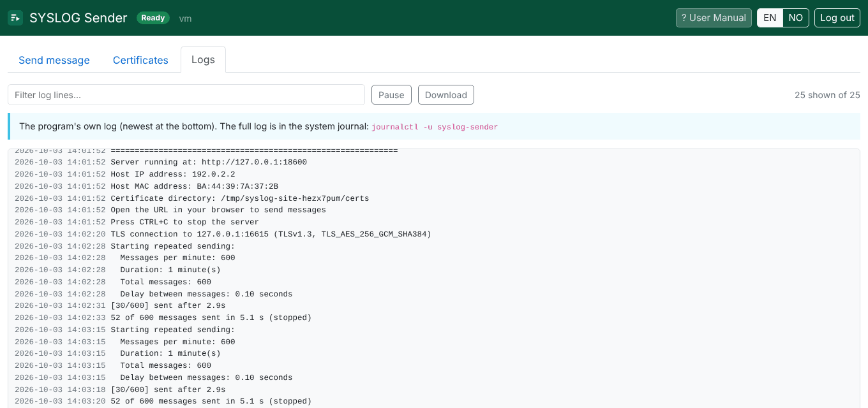Click the Certificate directory log line
The width and height of the screenshot is (868, 408).
[x=192, y=198]
